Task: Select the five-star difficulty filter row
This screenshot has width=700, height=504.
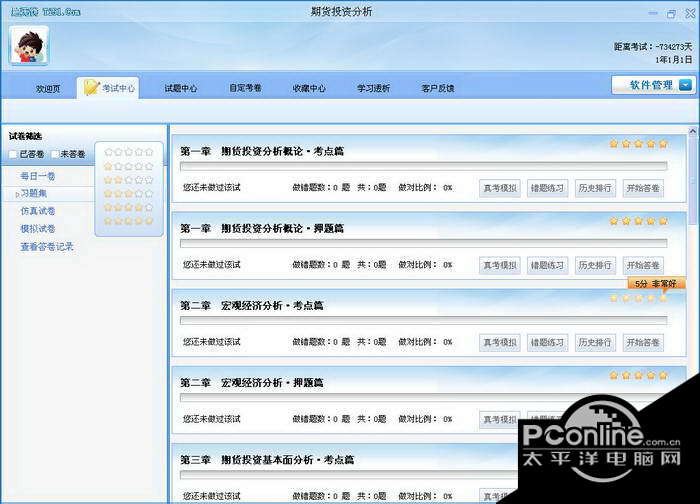Action: (129, 221)
